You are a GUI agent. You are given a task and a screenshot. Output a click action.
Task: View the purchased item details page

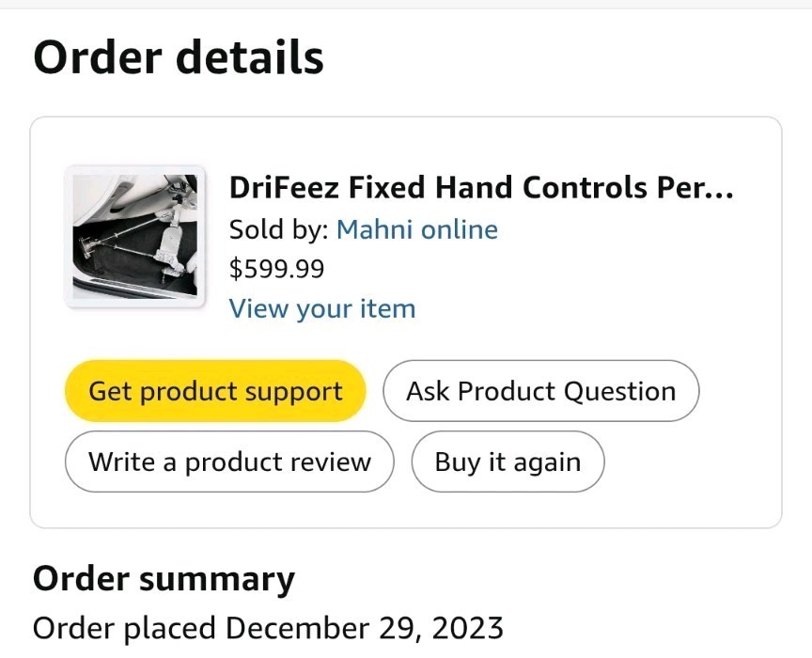pos(322,308)
